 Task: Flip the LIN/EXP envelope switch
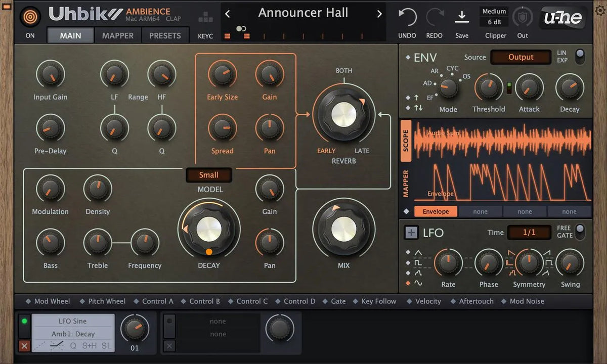[580, 56]
